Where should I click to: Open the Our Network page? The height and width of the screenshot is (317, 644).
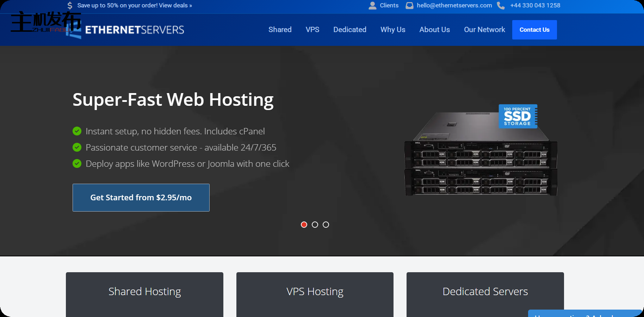pyautogui.click(x=484, y=30)
